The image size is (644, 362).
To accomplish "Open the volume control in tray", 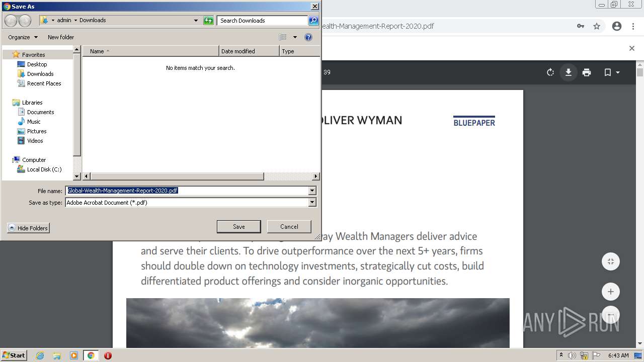I will 572,355.
